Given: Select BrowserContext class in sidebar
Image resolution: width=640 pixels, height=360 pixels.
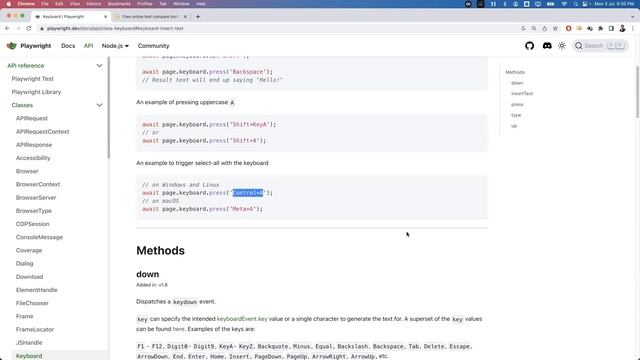Looking at the screenshot, I should (x=38, y=184).
